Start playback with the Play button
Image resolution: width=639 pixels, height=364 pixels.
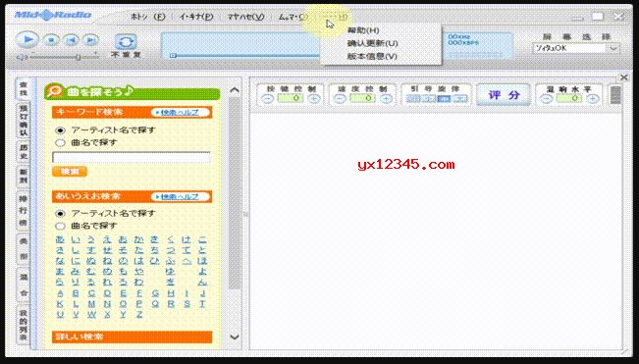click(27, 40)
